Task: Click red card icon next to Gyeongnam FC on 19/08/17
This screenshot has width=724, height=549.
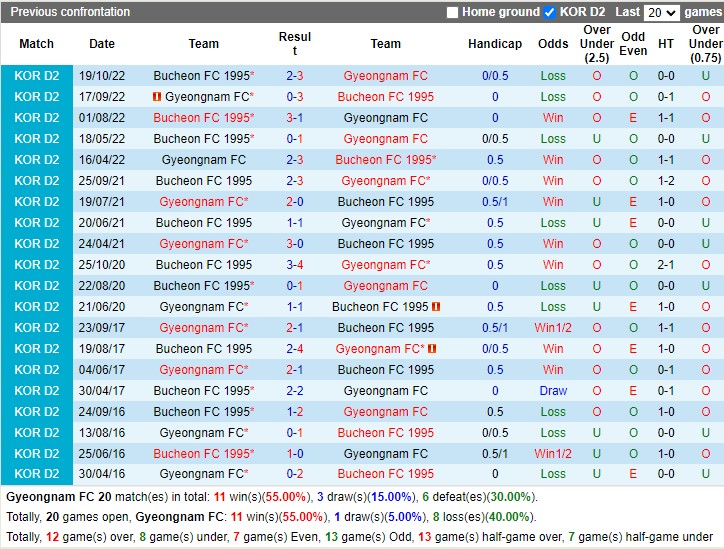Action: coord(432,349)
